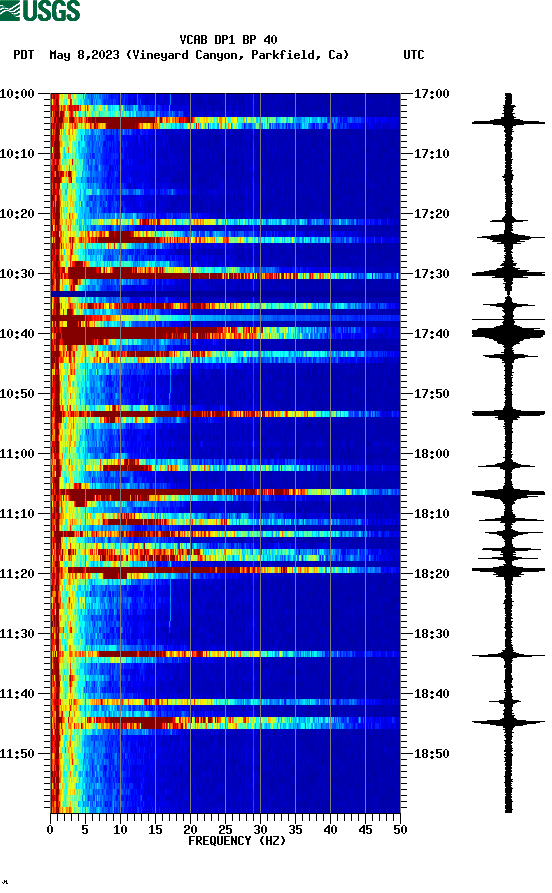Click the "18:30" UTC time label
This screenshot has width=552, height=893.
[431, 634]
